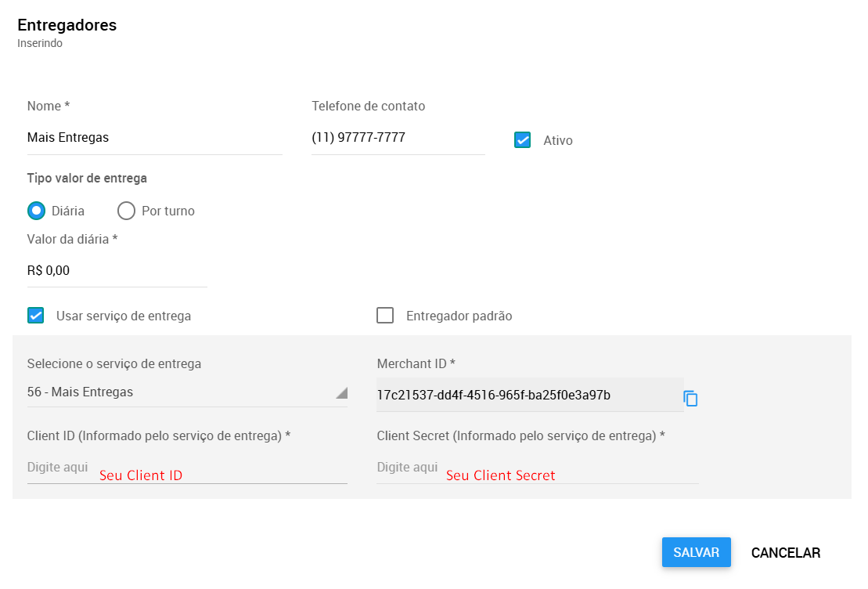The width and height of the screenshot is (868, 589).
Task: Edit the Valor da diária amount
Action: point(117,271)
